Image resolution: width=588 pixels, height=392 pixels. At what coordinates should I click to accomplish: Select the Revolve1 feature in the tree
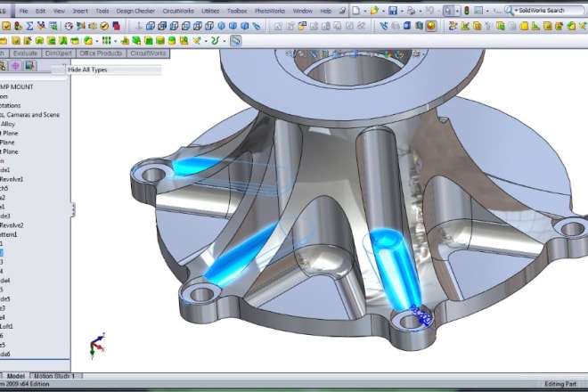click(12, 179)
